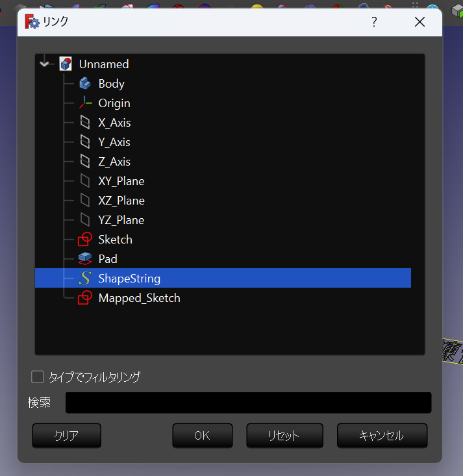
Task: Select Z_Axis in the tree
Action: (x=114, y=162)
